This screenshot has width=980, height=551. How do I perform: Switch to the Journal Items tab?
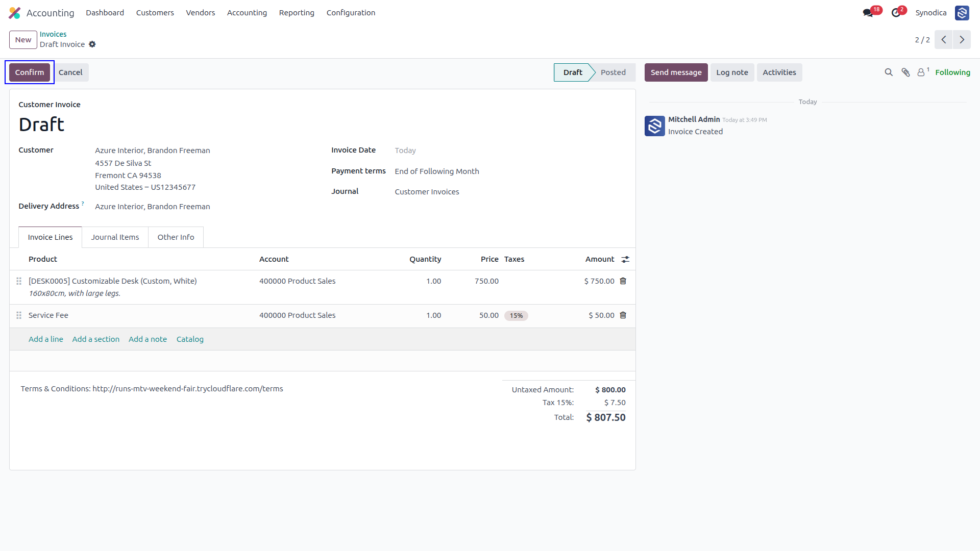pos(115,237)
